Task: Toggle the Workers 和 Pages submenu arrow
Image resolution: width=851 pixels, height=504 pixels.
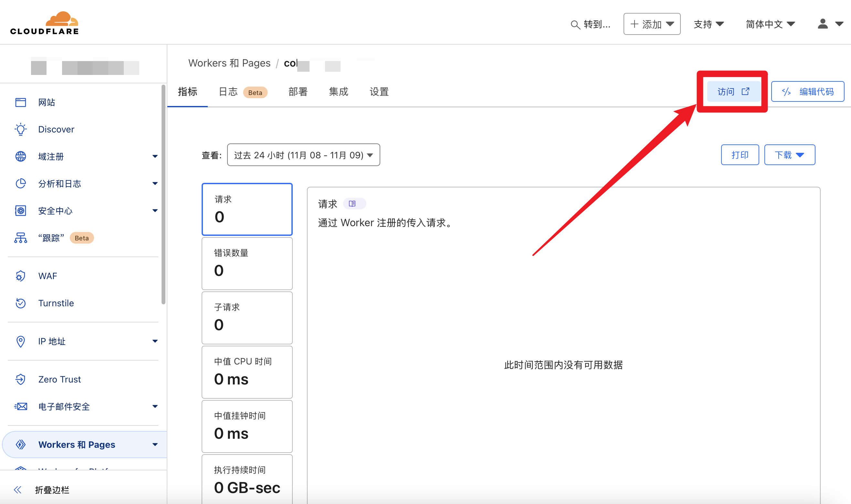Action: coord(155,445)
